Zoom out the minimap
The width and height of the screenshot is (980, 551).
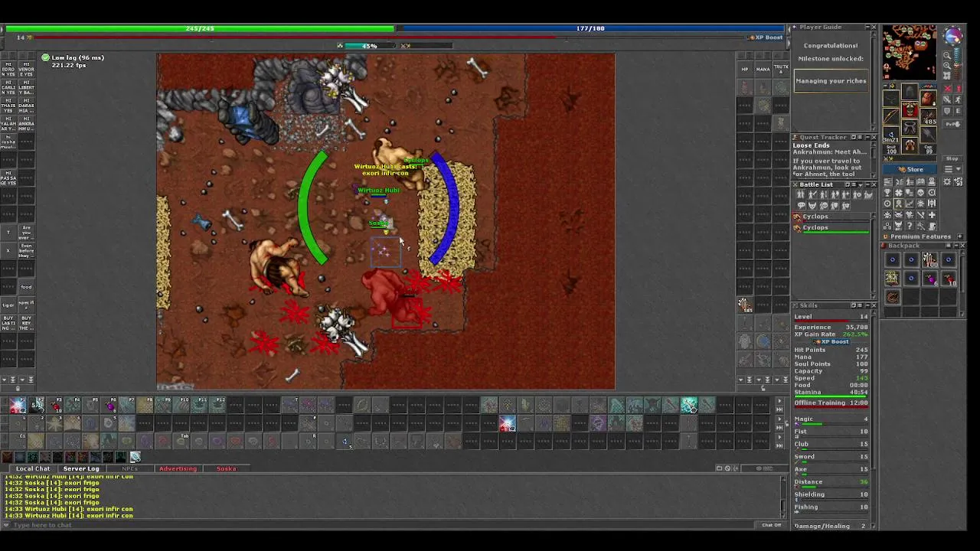pyautogui.click(x=947, y=55)
